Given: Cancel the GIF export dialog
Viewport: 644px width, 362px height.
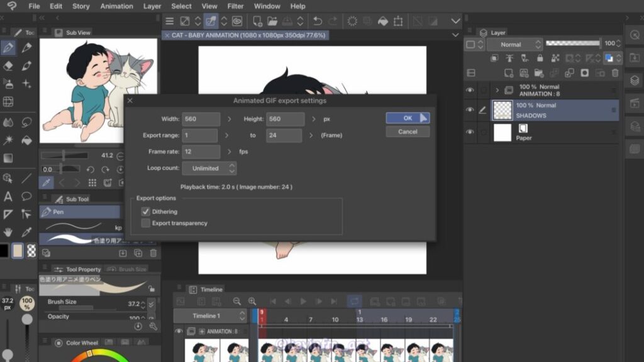Looking at the screenshot, I should click(x=408, y=132).
